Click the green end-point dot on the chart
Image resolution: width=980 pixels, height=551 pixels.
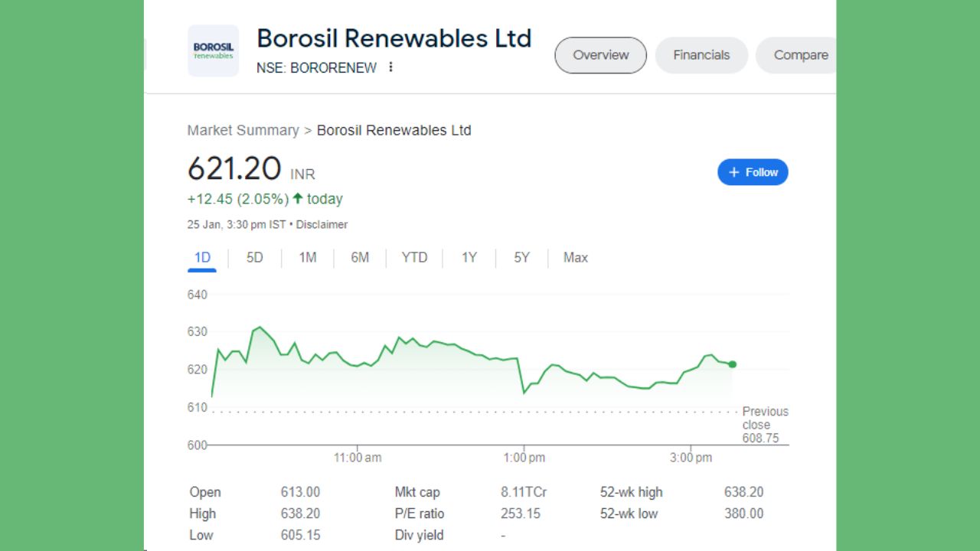click(x=733, y=364)
